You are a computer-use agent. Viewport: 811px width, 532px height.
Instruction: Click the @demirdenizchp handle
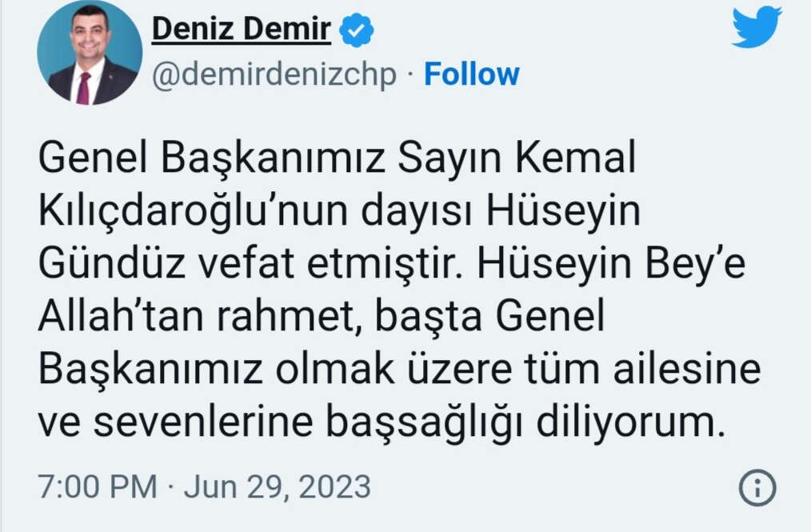(274, 74)
